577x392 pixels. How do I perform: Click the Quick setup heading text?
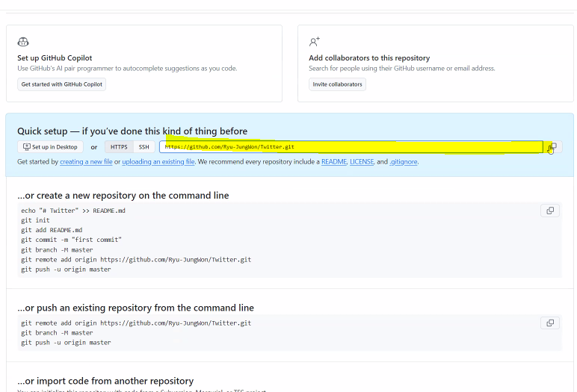(x=132, y=131)
